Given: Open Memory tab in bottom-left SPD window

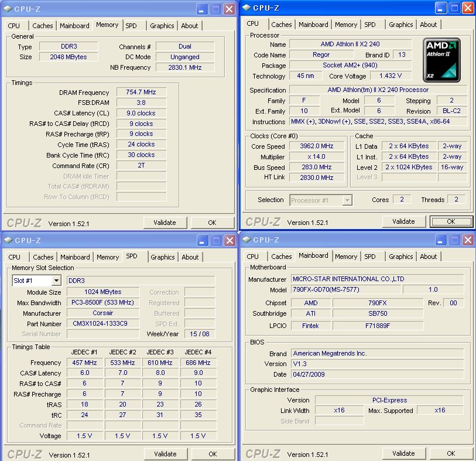Looking at the screenshot, I should click(108, 257).
